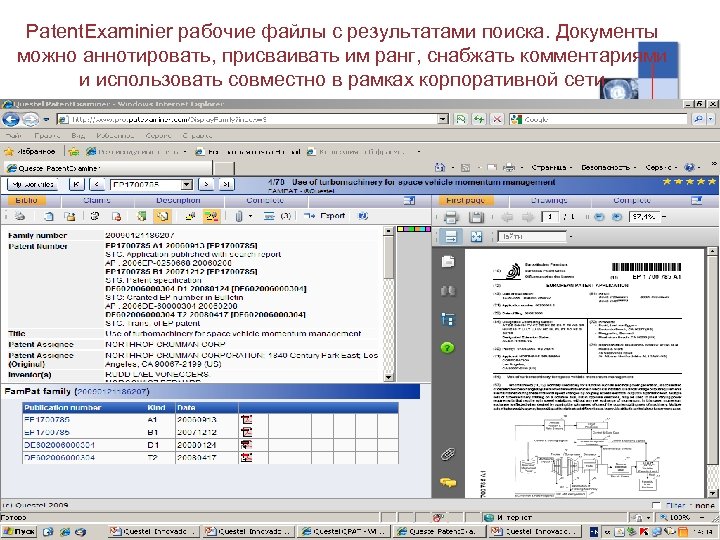Click the bookmarks tree icon in viewer sidebar
This screenshot has height=540, width=720.
click(448, 319)
